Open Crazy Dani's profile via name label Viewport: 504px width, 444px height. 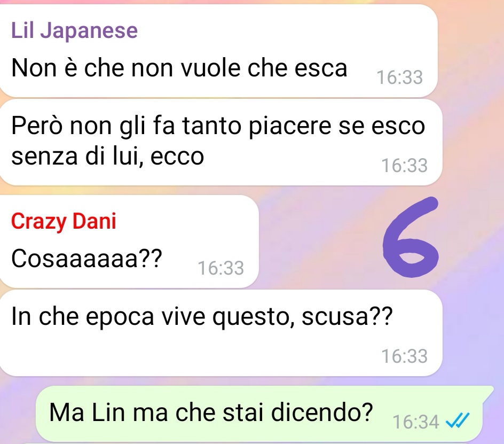64,221
